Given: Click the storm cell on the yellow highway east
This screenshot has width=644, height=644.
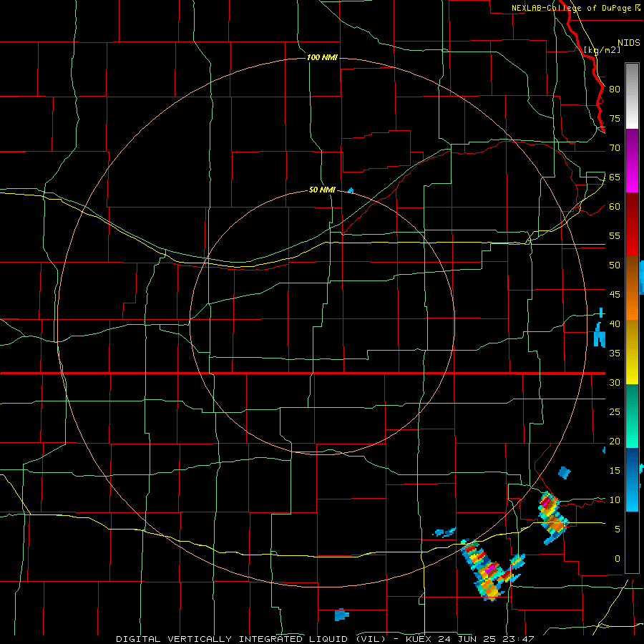Looking at the screenshot, I should [553, 517].
